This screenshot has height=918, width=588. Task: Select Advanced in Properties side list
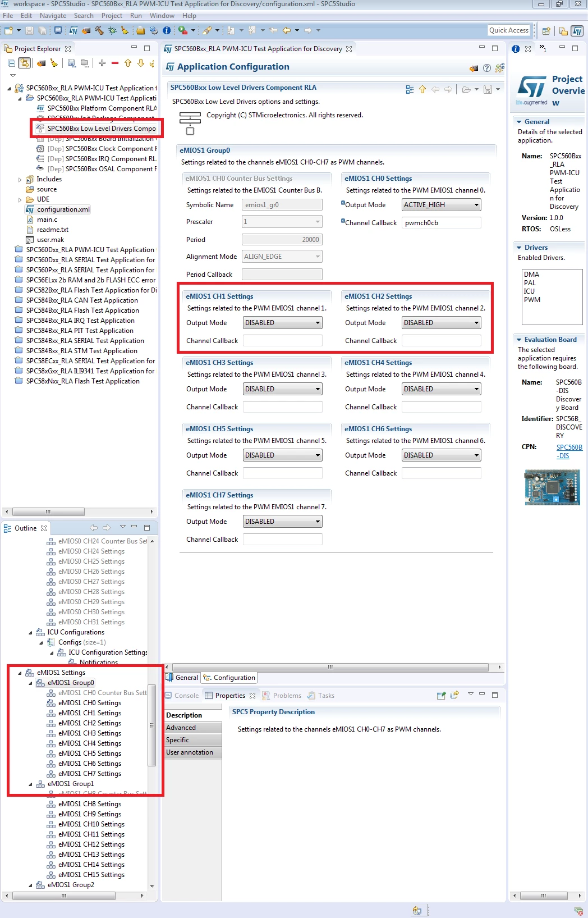[x=194, y=728]
